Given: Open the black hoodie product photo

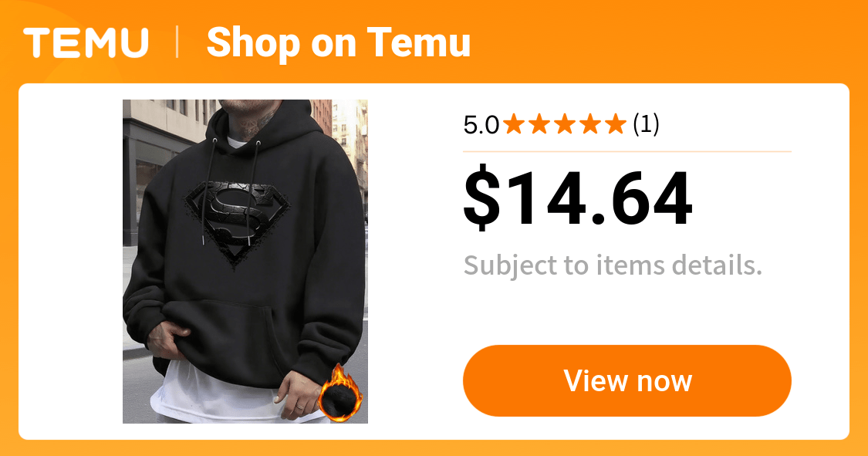Looking at the screenshot, I should [245, 262].
